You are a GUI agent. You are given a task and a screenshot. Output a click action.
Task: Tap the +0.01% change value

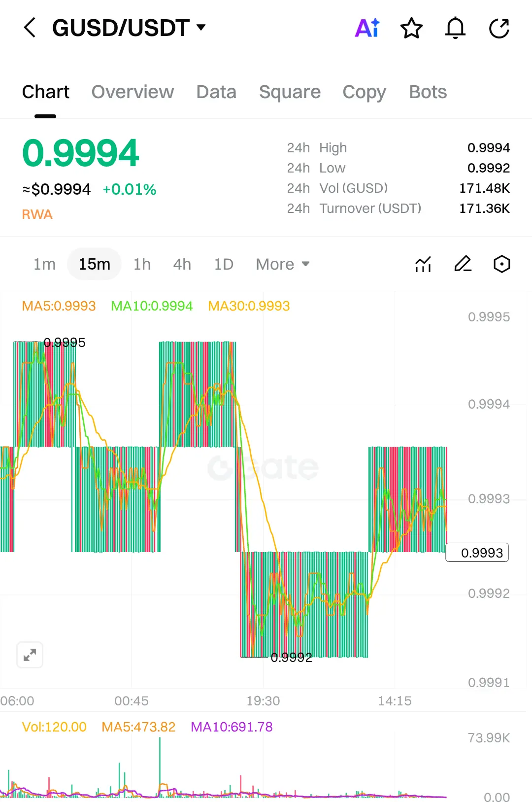130,189
